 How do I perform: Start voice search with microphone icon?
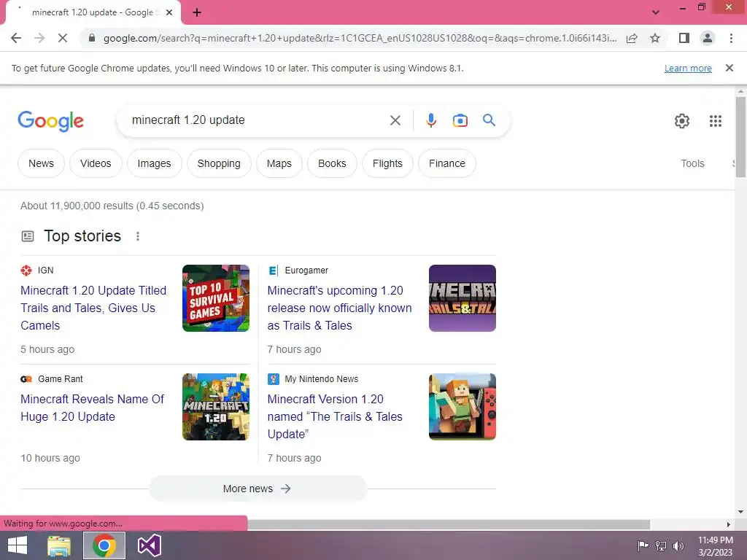430,120
